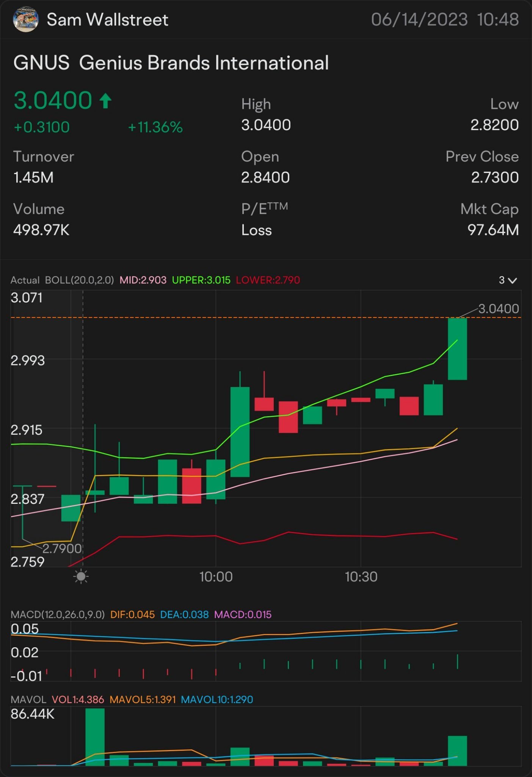Click the sun icon on the time axis
Image resolution: width=532 pixels, height=777 pixels.
coord(81,577)
